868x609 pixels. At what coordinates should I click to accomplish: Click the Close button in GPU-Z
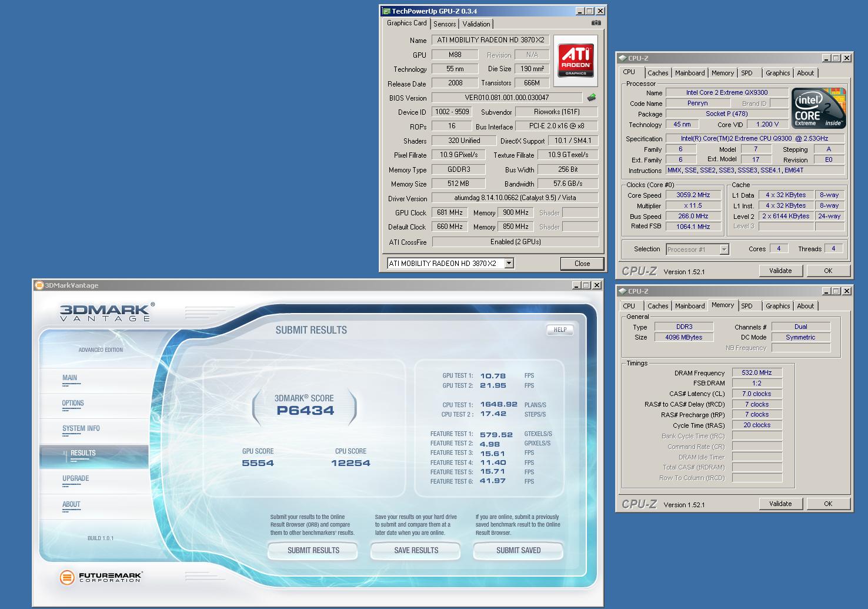pos(582,264)
